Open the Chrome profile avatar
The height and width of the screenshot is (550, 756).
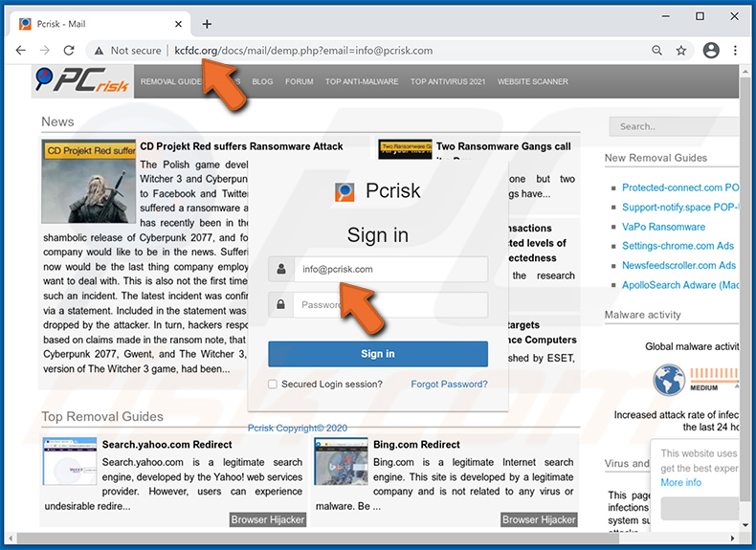coord(711,50)
